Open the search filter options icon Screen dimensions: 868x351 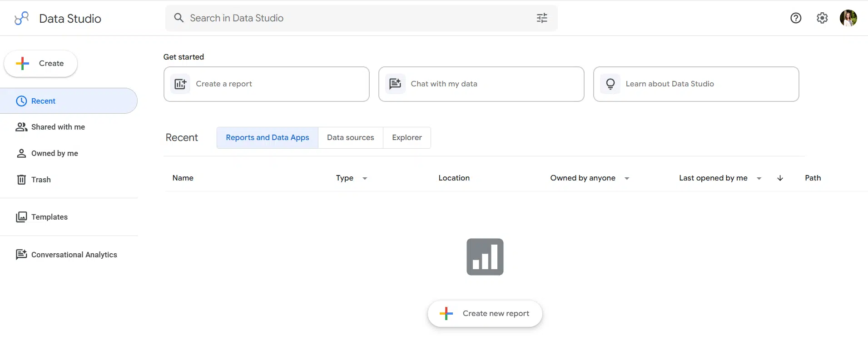pyautogui.click(x=542, y=18)
